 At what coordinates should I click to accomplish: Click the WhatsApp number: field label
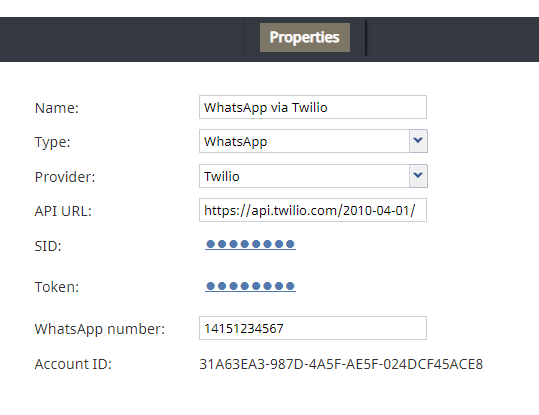pos(100,329)
